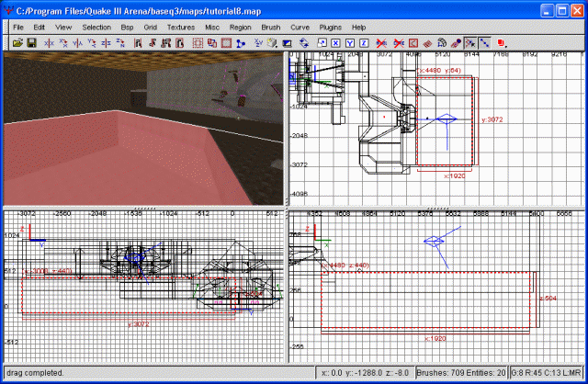The width and height of the screenshot is (588, 384).
Task: Toggle the scale Y axis lock
Action: click(349, 43)
